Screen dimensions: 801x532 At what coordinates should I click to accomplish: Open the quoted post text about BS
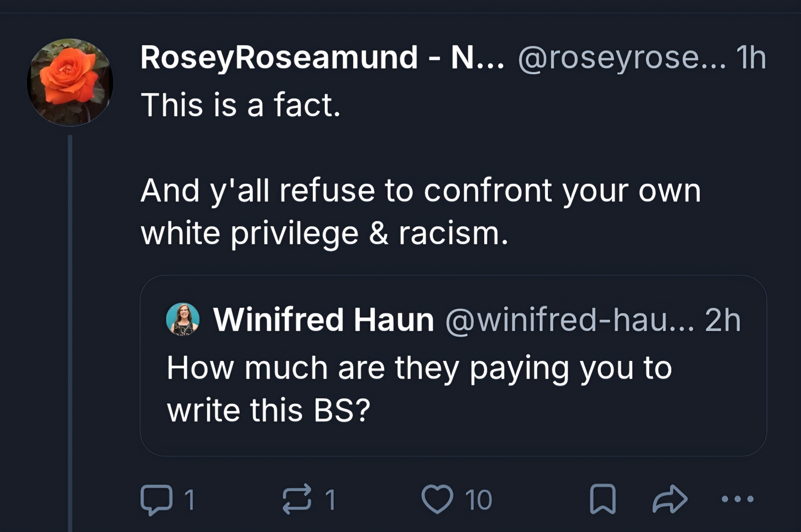click(419, 389)
